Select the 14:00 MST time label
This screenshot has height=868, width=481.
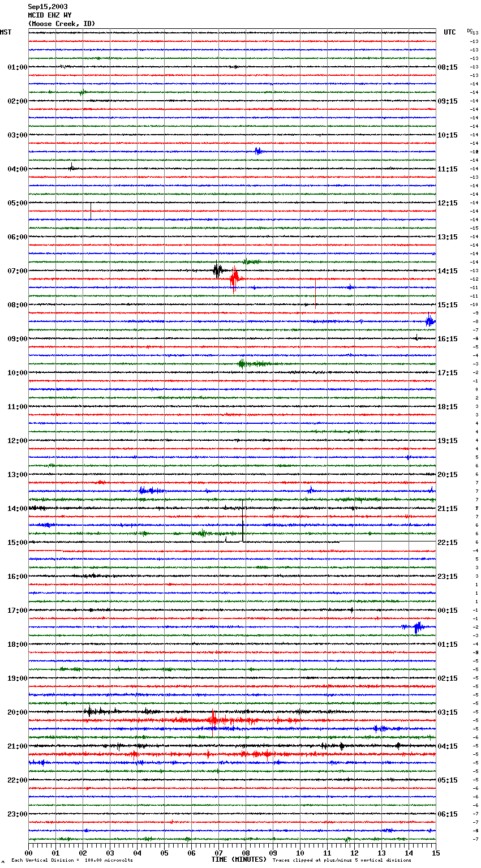pyautogui.click(x=18, y=509)
